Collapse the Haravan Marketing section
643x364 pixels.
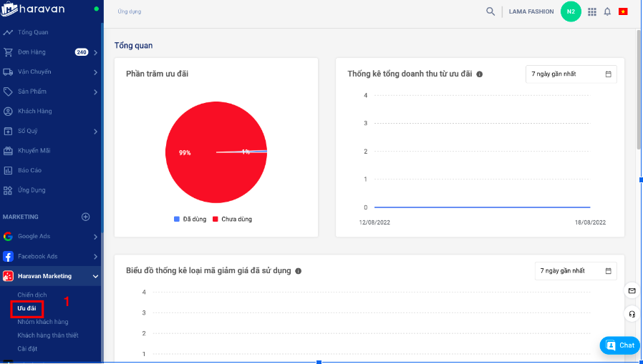[x=95, y=276]
